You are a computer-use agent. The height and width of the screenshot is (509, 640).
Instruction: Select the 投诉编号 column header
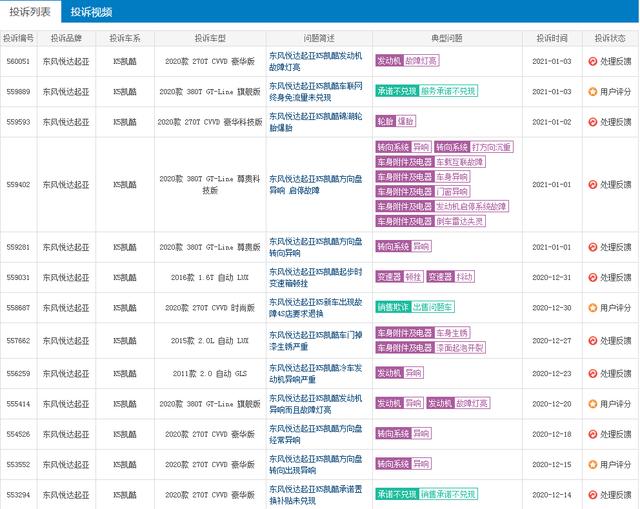click(18, 38)
